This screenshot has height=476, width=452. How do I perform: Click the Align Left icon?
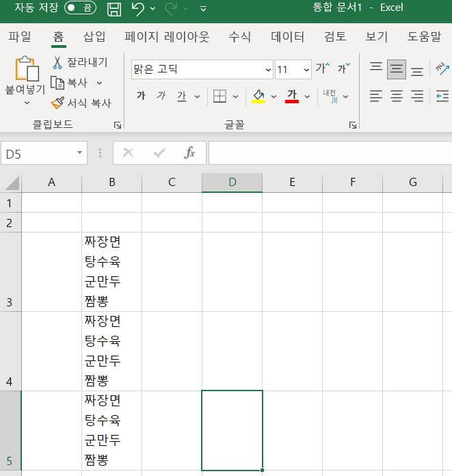(376, 96)
